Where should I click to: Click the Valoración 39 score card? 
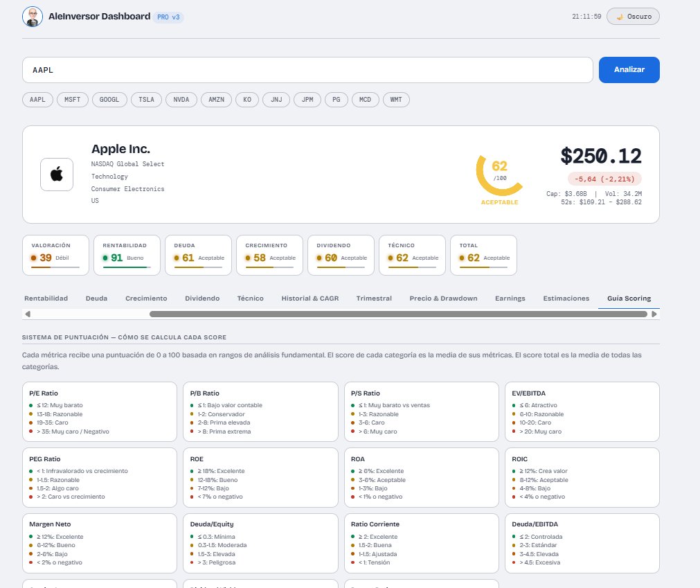coord(56,255)
